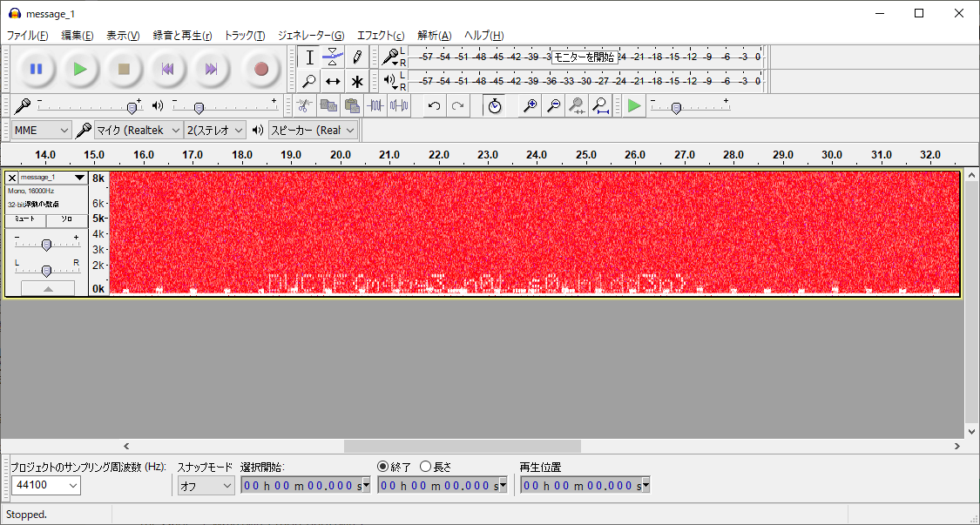Click the track gain slider knob
This screenshot has width=980, height=525.
pos(46,246)
